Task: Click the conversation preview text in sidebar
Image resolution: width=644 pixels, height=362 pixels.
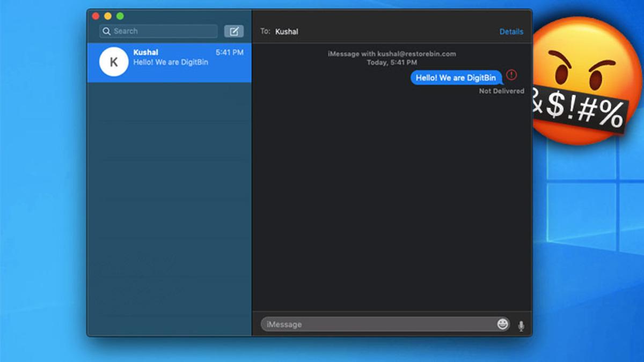Action: click(171, 62)
